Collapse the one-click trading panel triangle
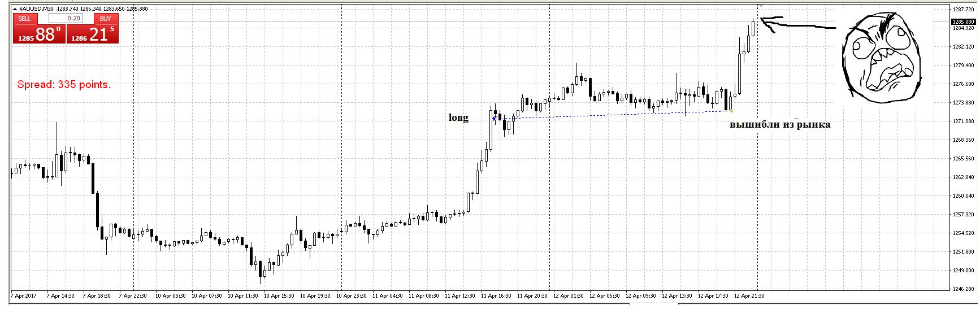Screen dimensions: 980x309 pyautogui.click(x=15, y=9)
